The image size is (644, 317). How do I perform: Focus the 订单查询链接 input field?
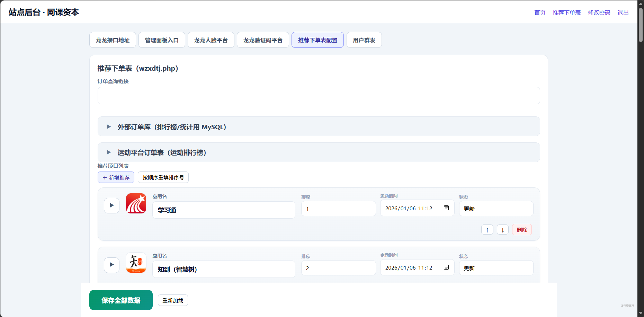click(x=319, y=96)
